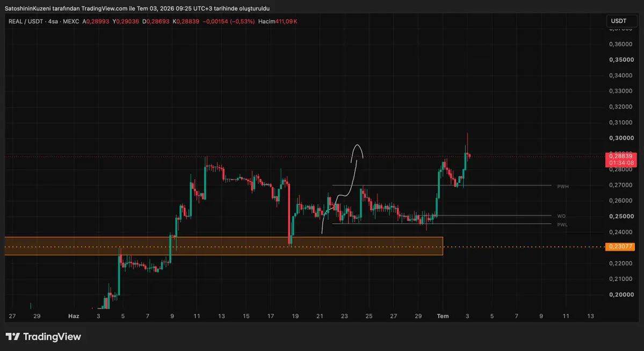644x351 pixels.
Task: Click price axis label 0,27000
Action: (x=620, y=185)
